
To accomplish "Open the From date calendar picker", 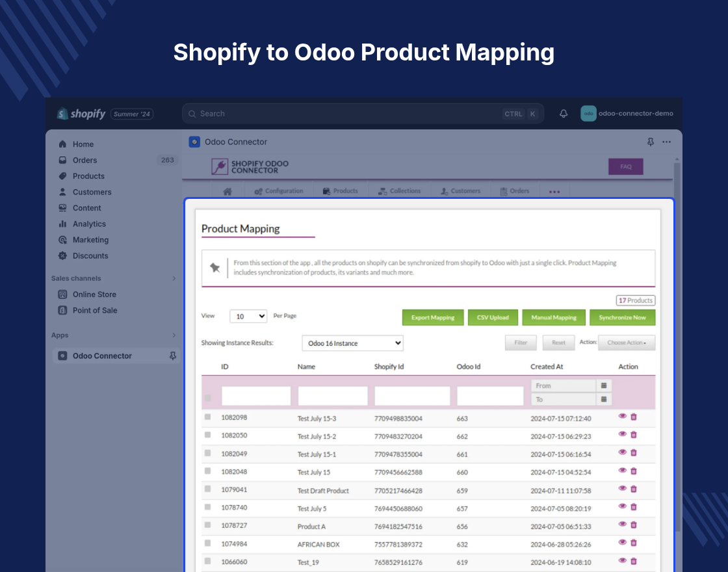I will [x=604, y=385].
